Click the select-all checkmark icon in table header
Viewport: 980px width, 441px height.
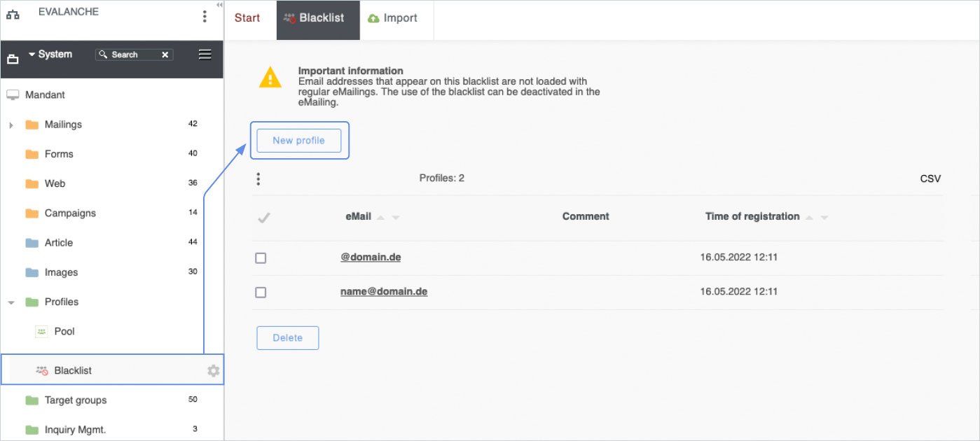(x=263, y=217)
